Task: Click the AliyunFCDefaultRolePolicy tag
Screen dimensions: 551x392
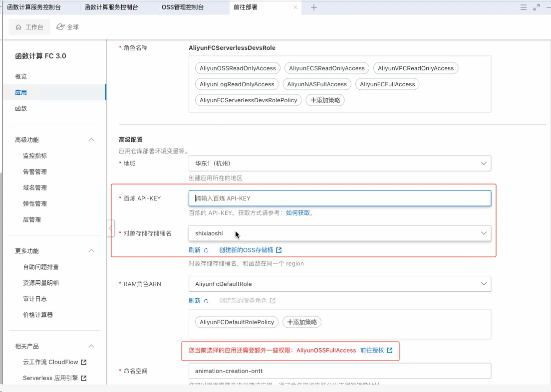Action: (237, 322)
